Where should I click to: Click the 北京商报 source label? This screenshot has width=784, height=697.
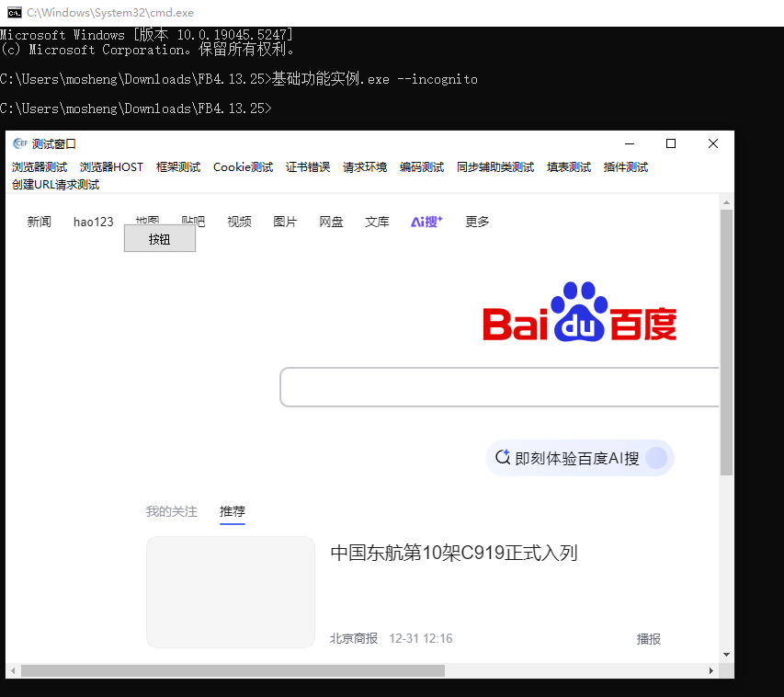click(x=354, y=638)
